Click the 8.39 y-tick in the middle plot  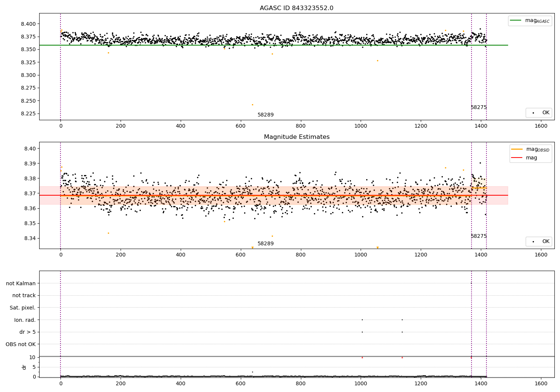[30, 164]
